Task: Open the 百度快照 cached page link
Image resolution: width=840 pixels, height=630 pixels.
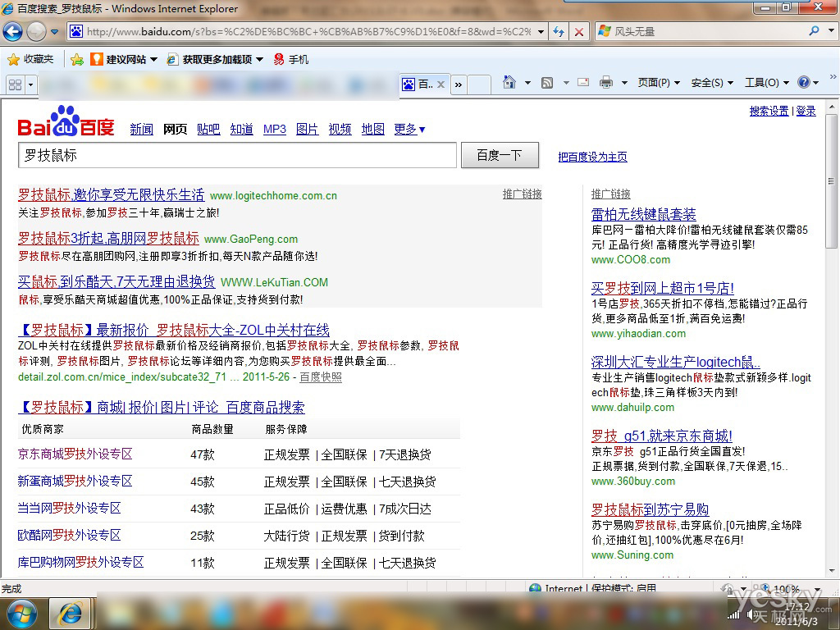Action: [321, 377]
